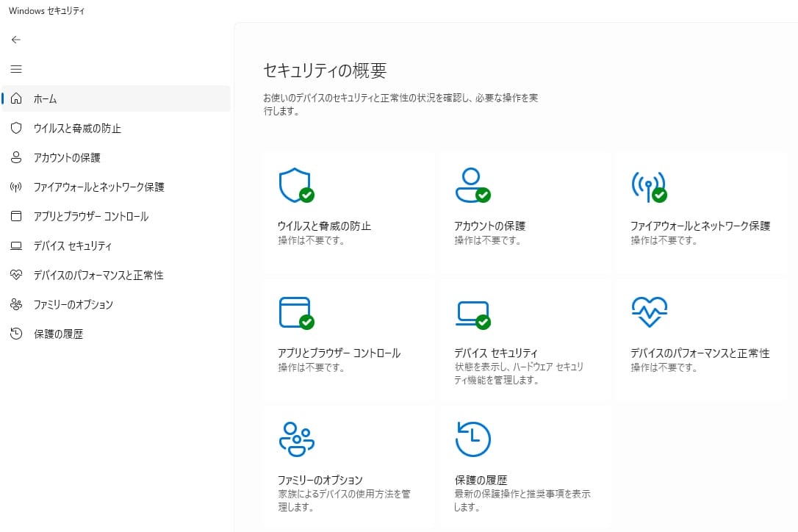Image resolution: width=798 pixels, height=532 pixels.
Task: Select ホーム in the navigation pane
Action: [116, 98]
